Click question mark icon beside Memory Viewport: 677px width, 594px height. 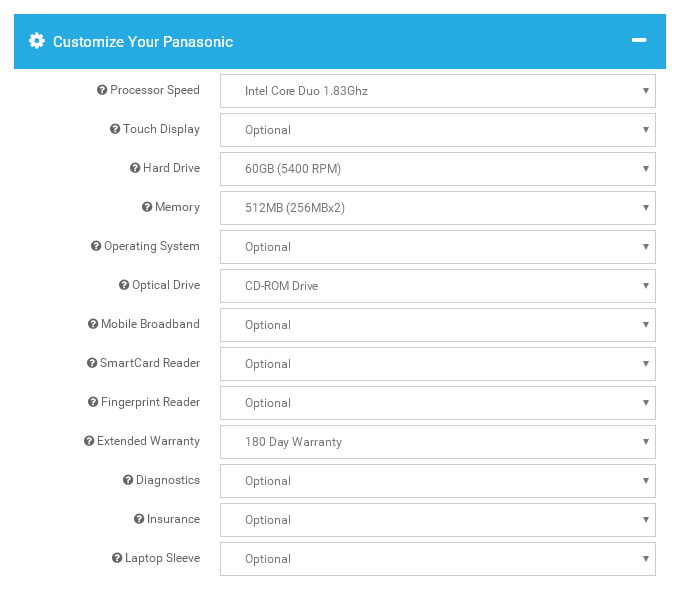[x=147, y=207]
